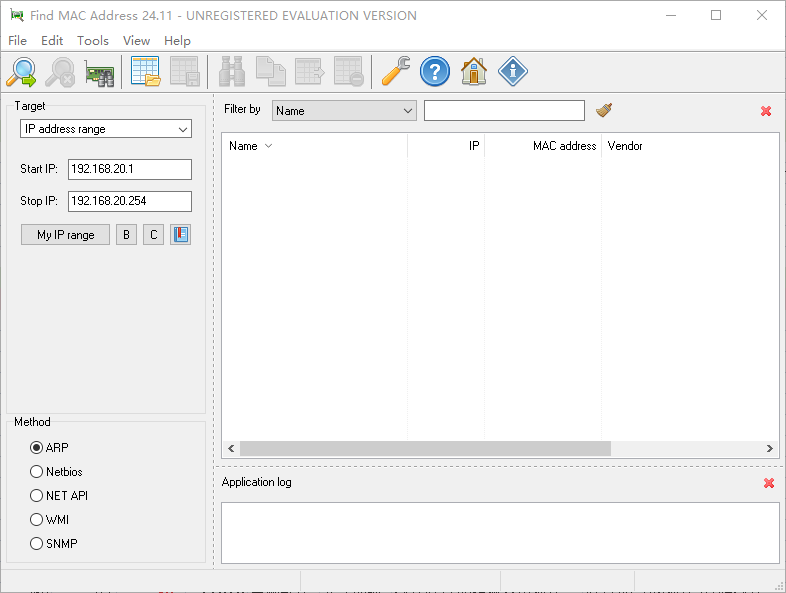Click the start search magnifier icon
The height and width of the screenshot is (593, 786).
point(21,72)
